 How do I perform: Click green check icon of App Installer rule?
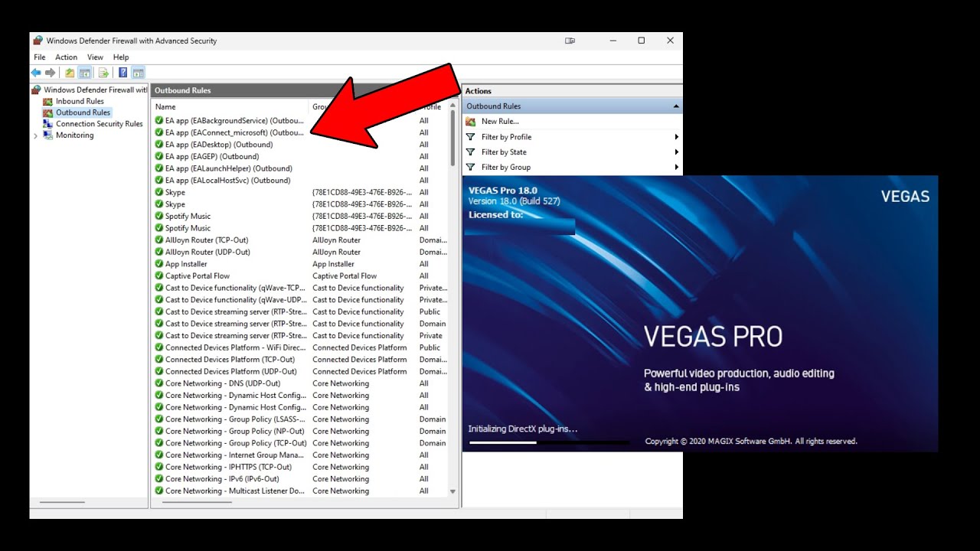point(159,264)
